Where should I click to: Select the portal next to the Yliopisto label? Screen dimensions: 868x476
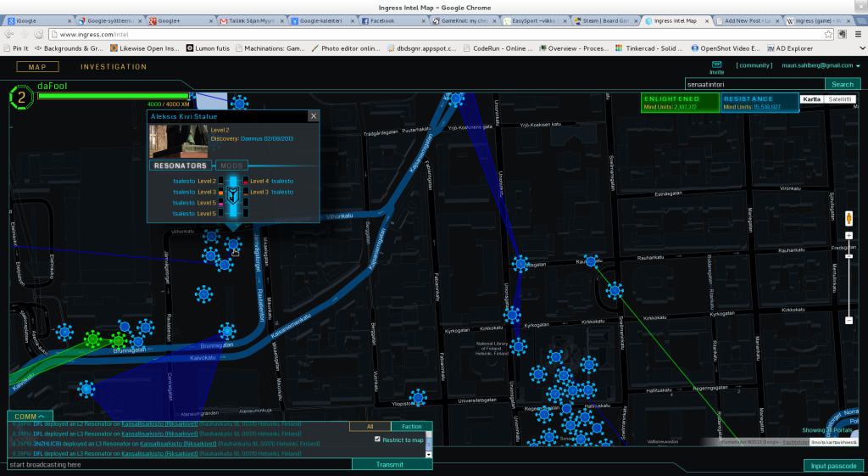pos(418,397)
